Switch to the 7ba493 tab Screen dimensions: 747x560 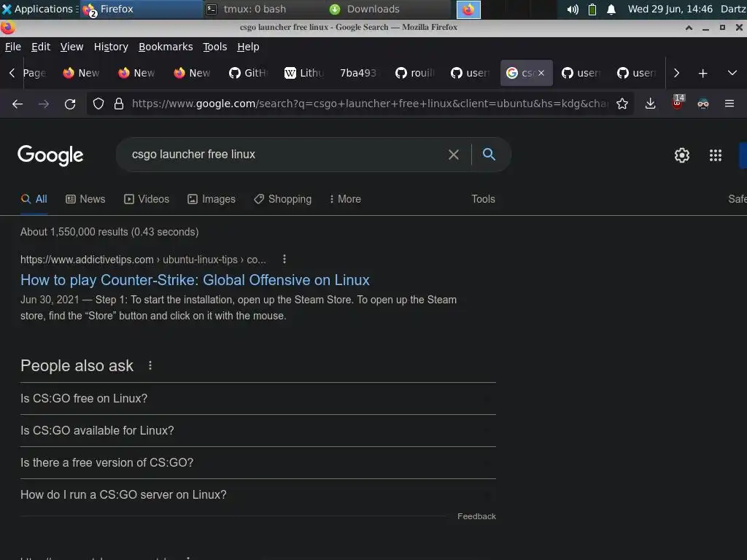coord(360,73)
